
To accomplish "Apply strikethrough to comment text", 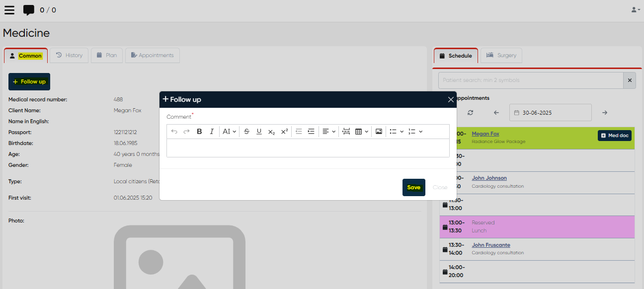I will pyautogui.click(x=246, y=132).
